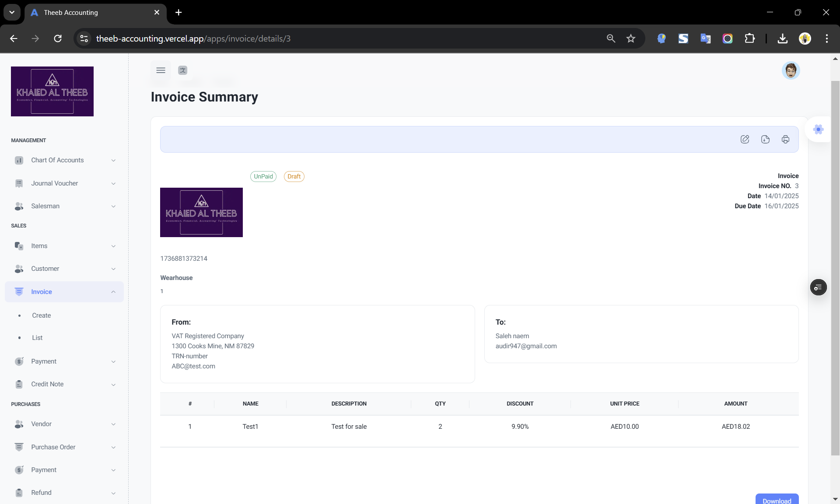
Task: Click the due date 16/01/2025
Action: pos(781,206)
